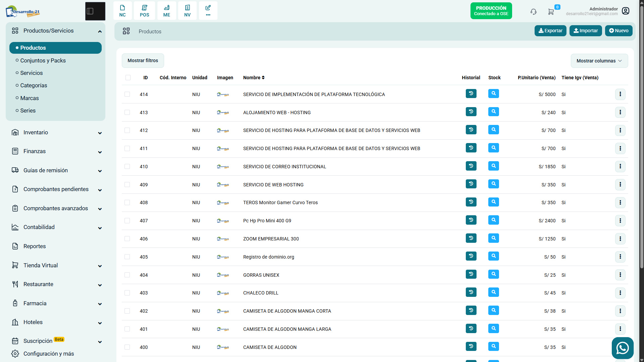Click the NC document shortcut icon

tap(122, 11)
